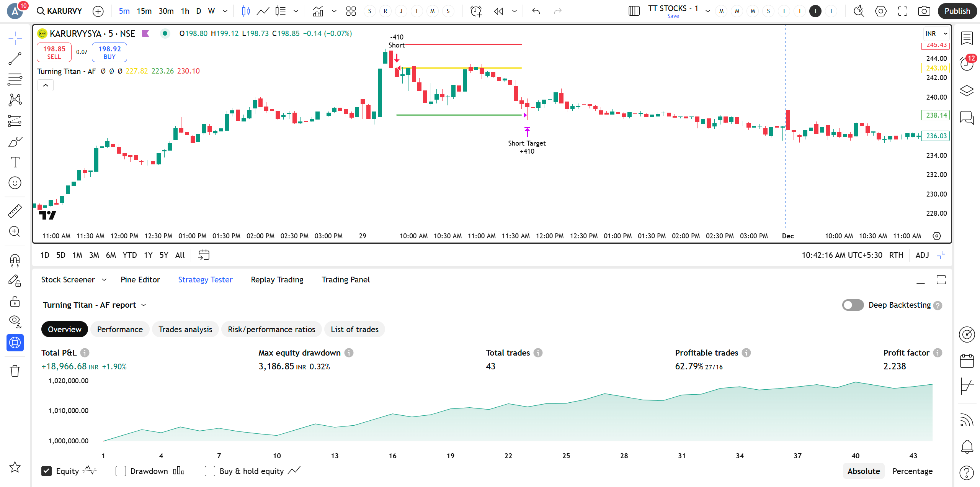Expand Stock Screener dropdown arrow
Screen dimensions: 980x487
pyautogui.click(x=104, y=280)
